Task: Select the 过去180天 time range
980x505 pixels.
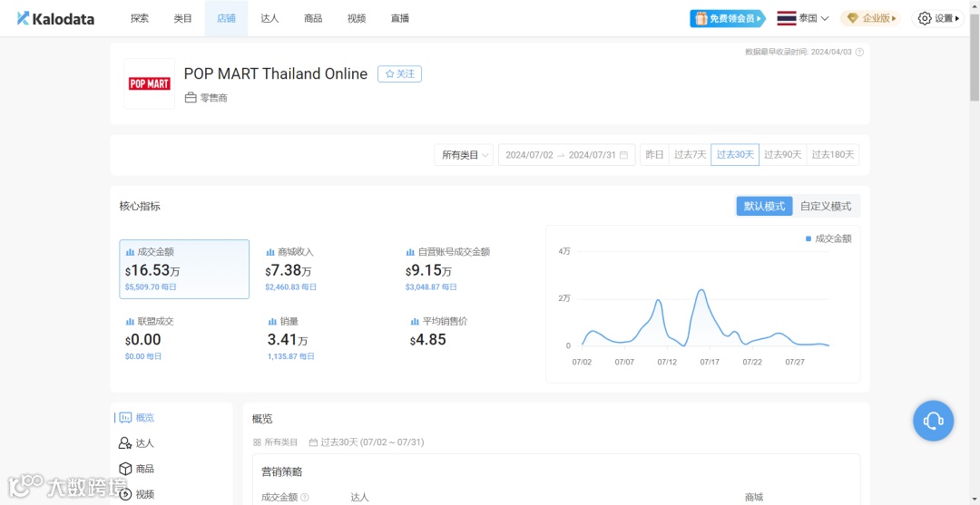Action: point(833,155)
